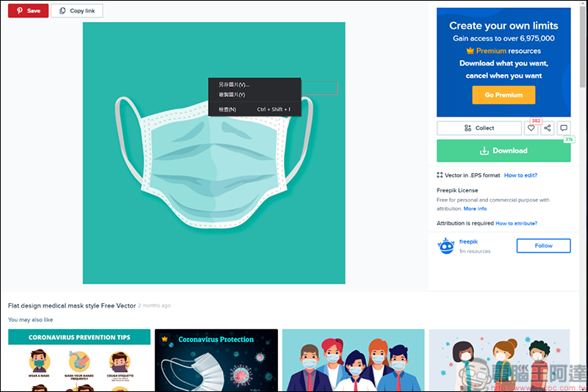Click the green Download button
This screenshot has width=588, height=392.
point(503,150)
